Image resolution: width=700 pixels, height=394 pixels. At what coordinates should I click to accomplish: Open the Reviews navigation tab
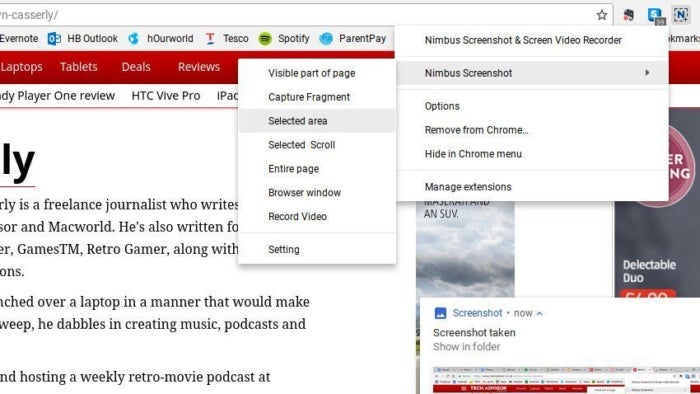(199, 67)
